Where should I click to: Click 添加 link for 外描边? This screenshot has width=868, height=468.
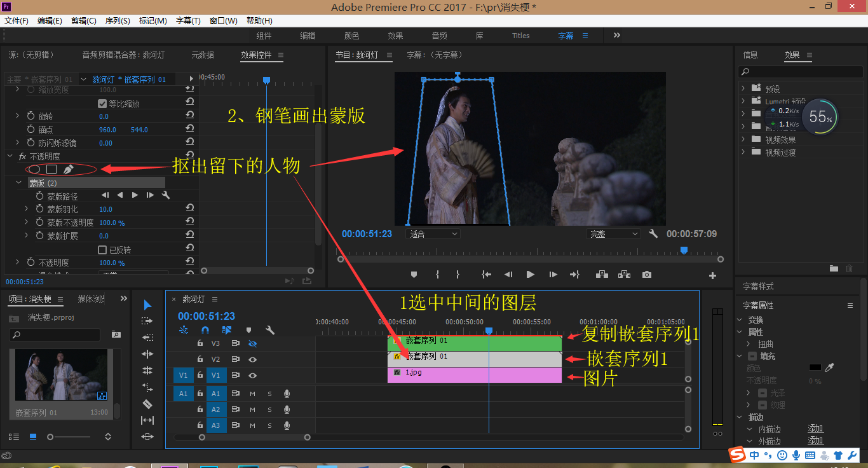coord(815,441)
